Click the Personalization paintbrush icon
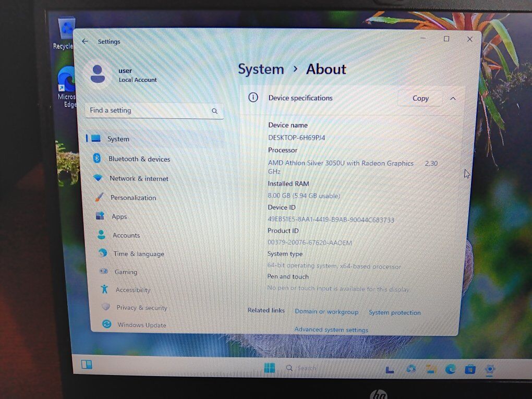The image size is (532, 399). (x=99, y=197)
